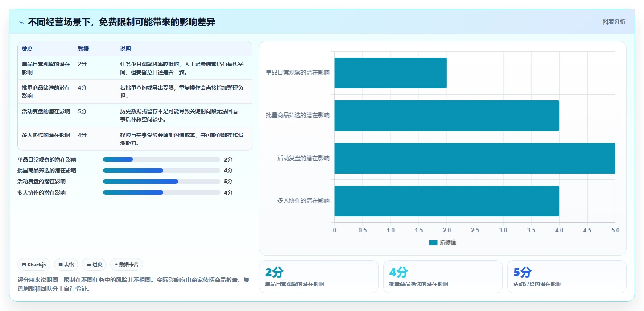Select the 进度 tag
This screenshot has height=311, width=644.
[x=94, y=265]
